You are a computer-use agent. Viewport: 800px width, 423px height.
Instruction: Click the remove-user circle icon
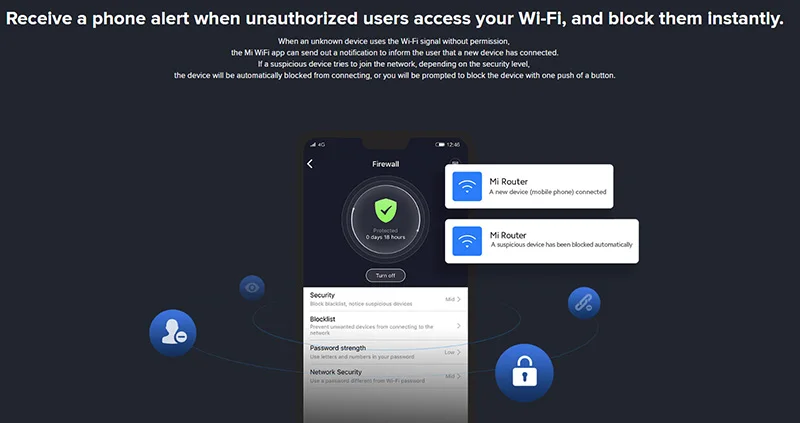pos(173,333)
